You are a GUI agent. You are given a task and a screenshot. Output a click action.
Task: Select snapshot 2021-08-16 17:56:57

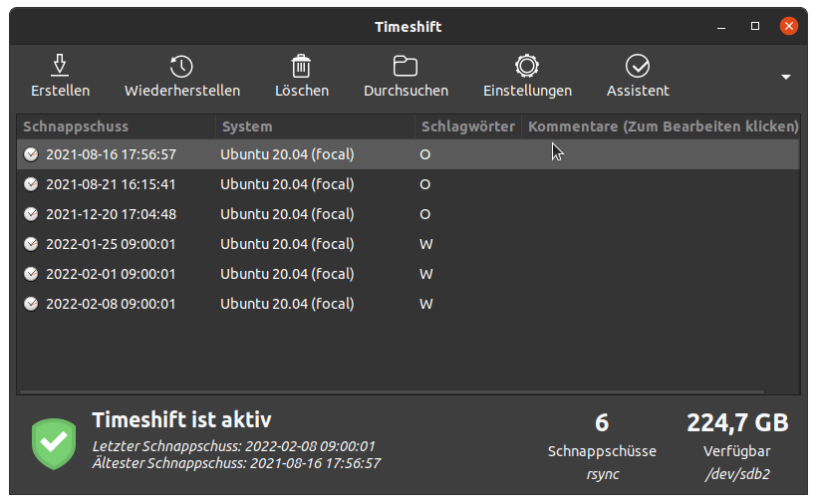click(111, 154)
